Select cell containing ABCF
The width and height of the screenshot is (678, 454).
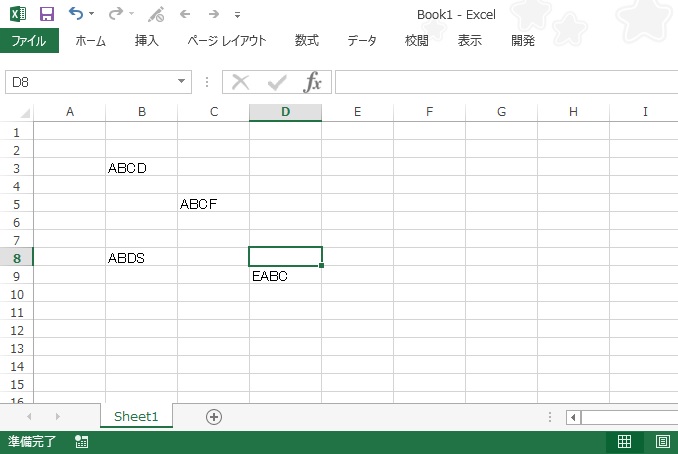213,204
